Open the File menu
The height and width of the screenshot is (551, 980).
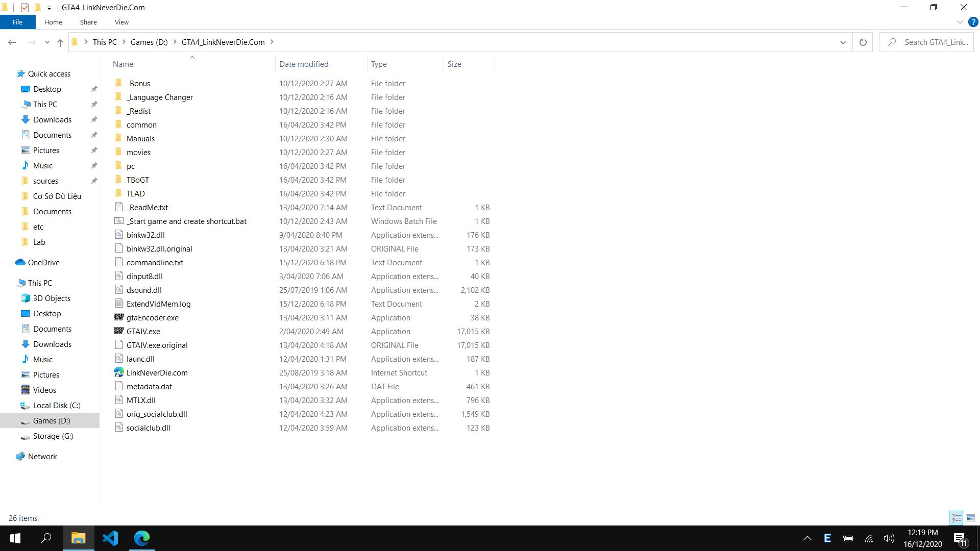[17, 22]
